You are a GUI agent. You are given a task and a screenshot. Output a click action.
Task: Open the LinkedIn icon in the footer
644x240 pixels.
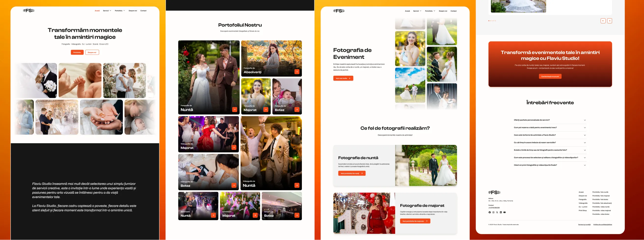501,212
